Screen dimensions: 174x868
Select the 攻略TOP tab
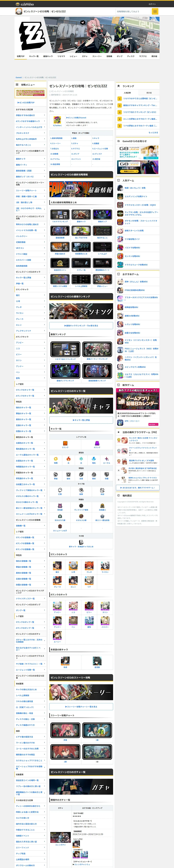(x=21, y=56)
